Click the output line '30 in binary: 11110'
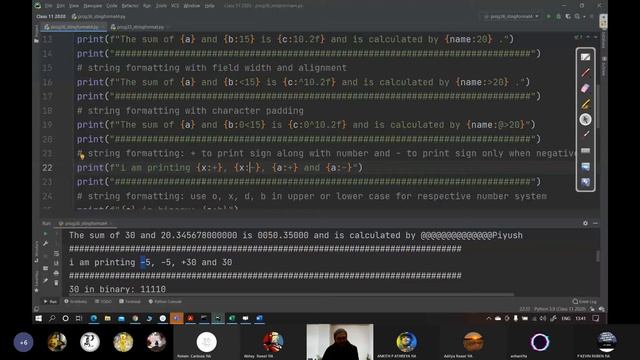Image resolution: width=640 pixels, height=360 pixels. (117, 289)
